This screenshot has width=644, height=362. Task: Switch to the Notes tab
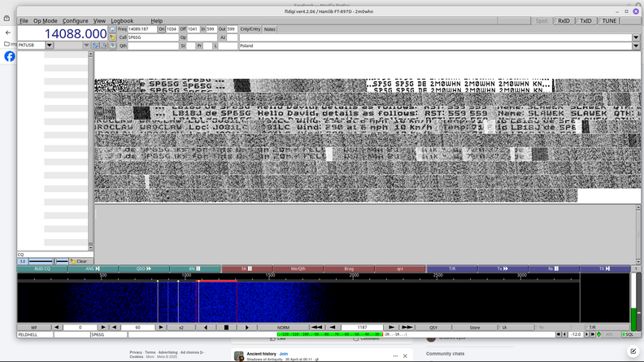pos(270,29)
